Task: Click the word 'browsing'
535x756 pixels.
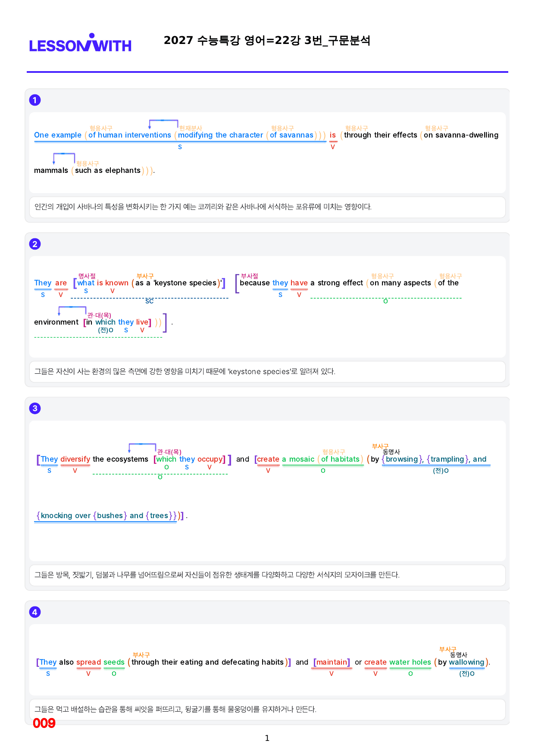Action: click(402, 459)
